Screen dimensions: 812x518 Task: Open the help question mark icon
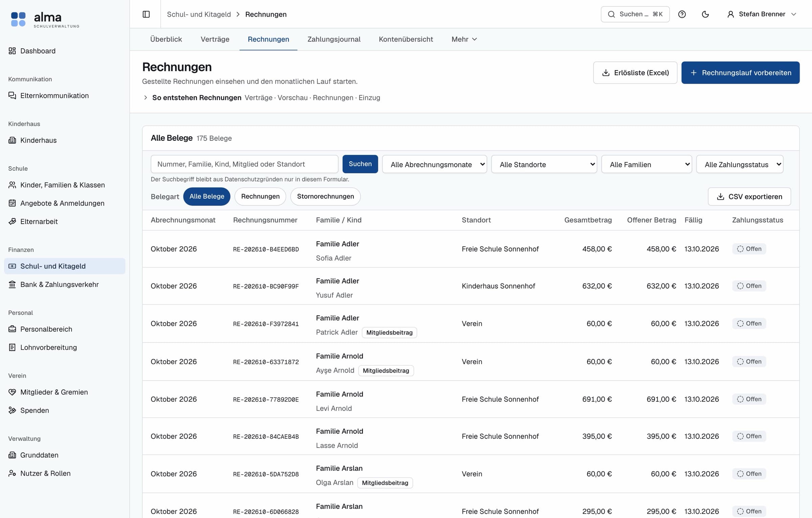point(682,14)
